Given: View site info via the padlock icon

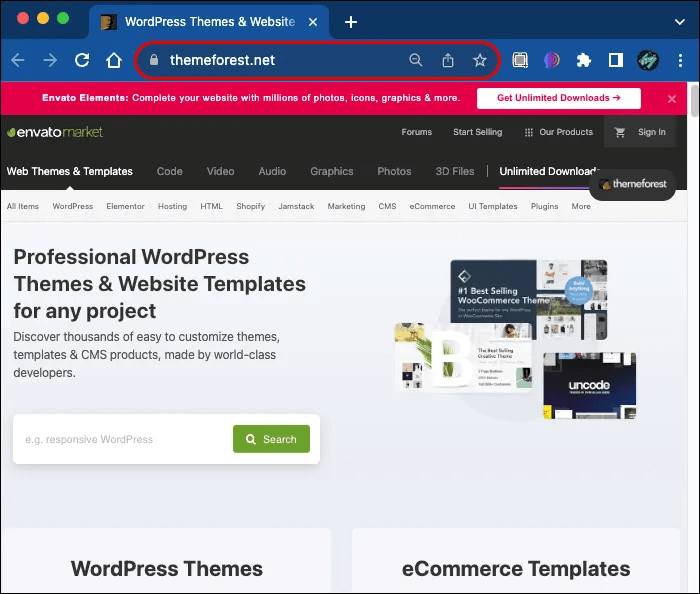Looking at the screenshot, I should coord(154,60).
